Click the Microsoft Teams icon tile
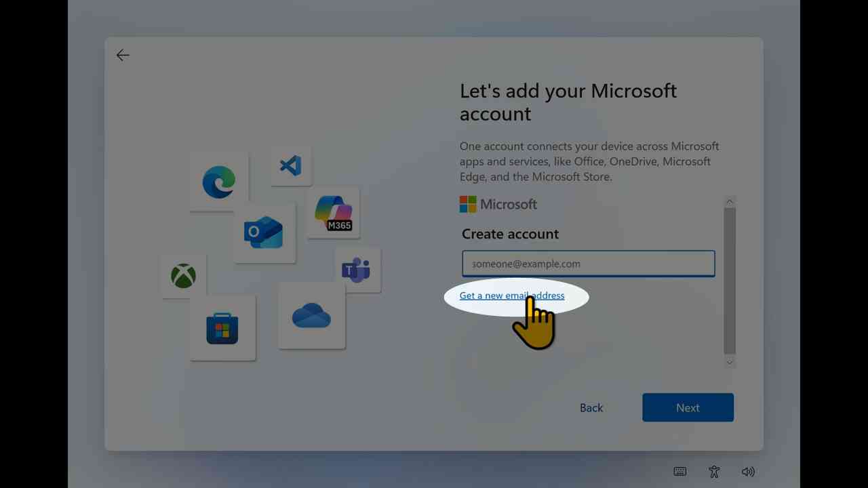The height and width of the screenshot is (488, 868). pos(357,270)
